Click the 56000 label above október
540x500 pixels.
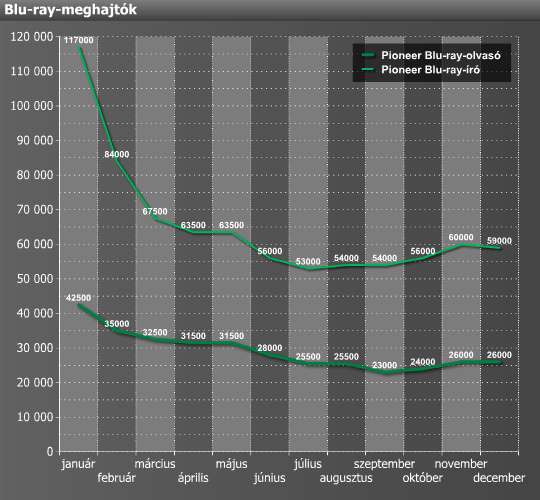(x=423, y=251)
